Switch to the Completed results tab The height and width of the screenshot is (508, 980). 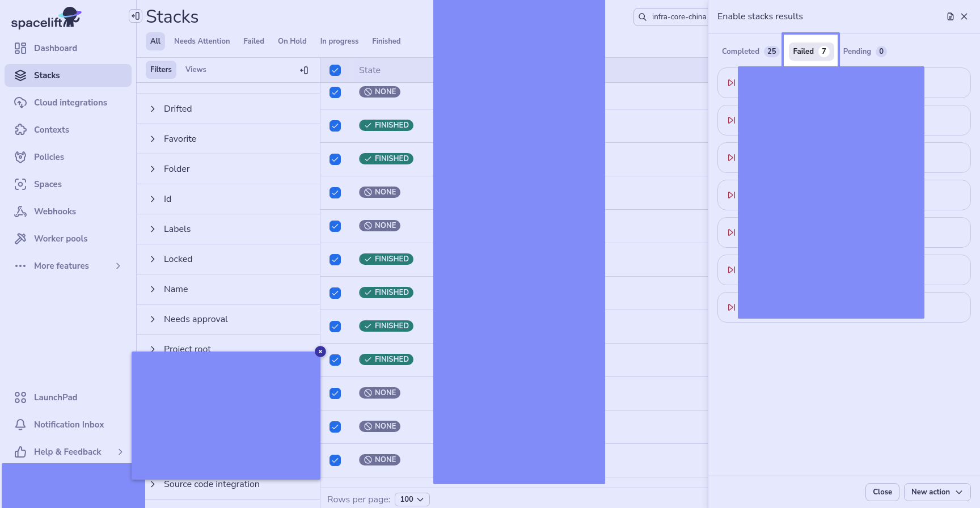point(749,52)
